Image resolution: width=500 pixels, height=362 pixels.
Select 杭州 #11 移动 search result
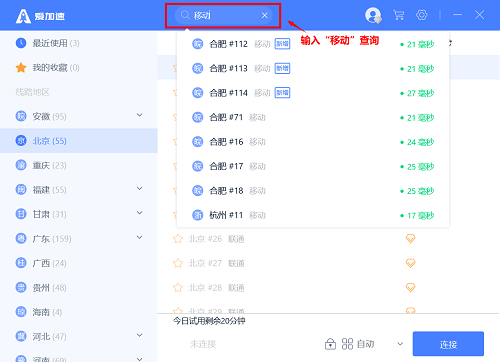[313, 215]
